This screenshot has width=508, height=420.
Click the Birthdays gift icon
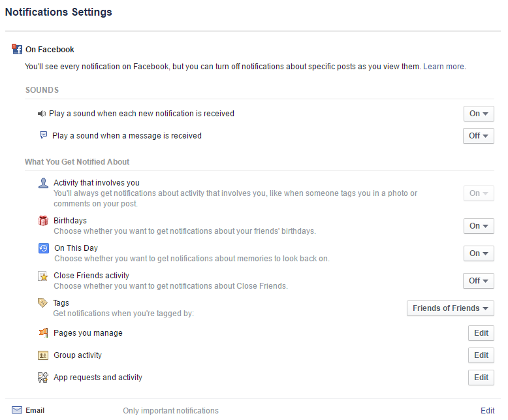(x=43, y=221)
